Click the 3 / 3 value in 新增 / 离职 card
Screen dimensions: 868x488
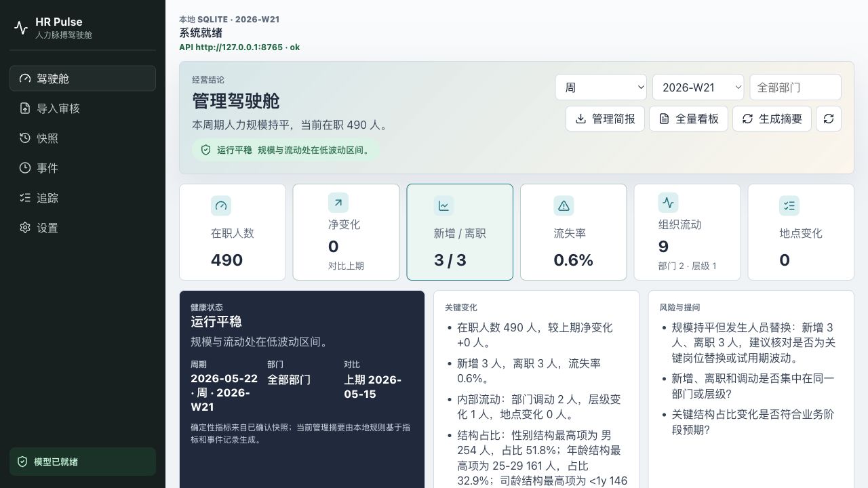[x=450, y=260]
